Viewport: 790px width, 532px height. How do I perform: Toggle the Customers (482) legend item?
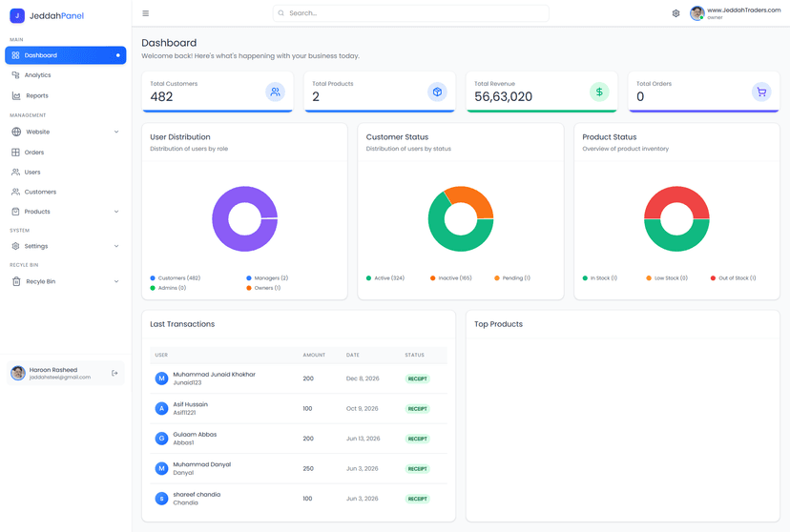click(x=176, y=277)
